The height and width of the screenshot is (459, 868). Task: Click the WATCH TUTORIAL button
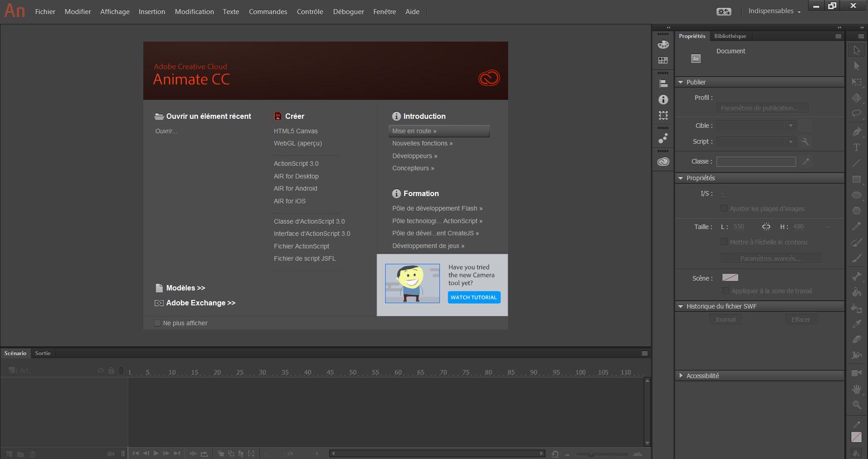tap(474, 297)
